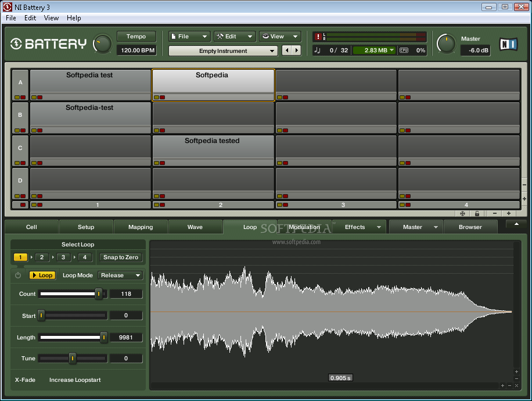Image resolution: width=532 pixels, height=401 pixels.
Task: Click the snowflake freeze icon below the matrix
Action: click(x=462, y=213)
